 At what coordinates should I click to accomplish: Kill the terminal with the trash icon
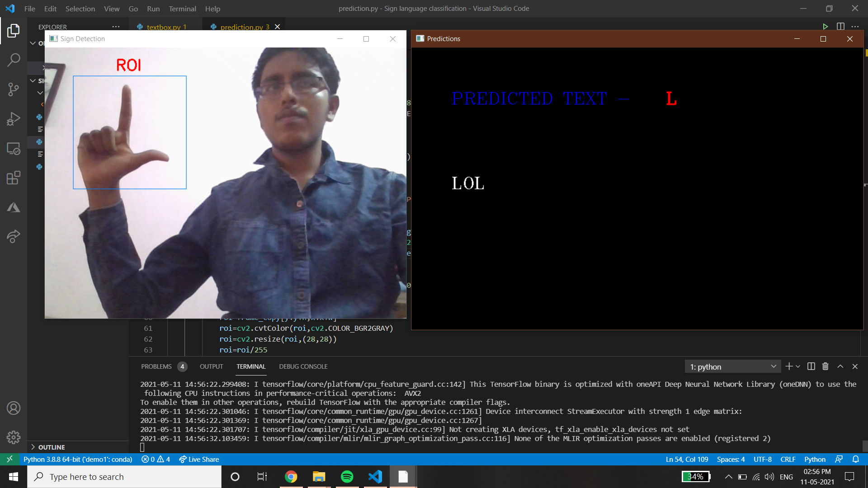(825, 366)
